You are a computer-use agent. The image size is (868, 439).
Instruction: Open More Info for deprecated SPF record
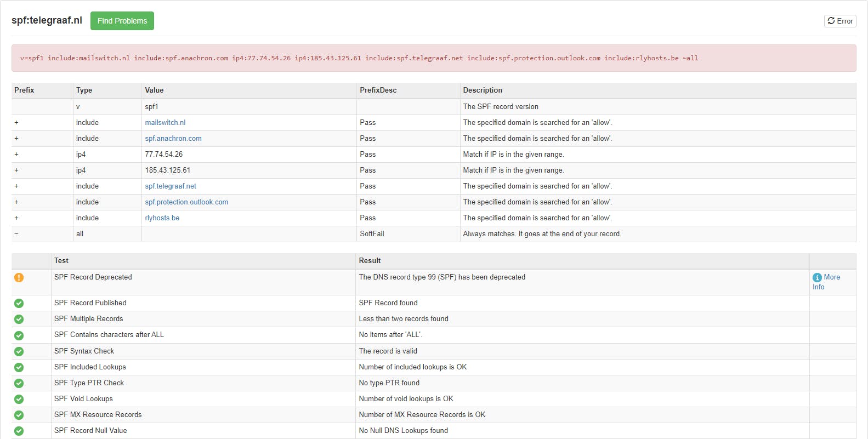(x=831, y=277)
